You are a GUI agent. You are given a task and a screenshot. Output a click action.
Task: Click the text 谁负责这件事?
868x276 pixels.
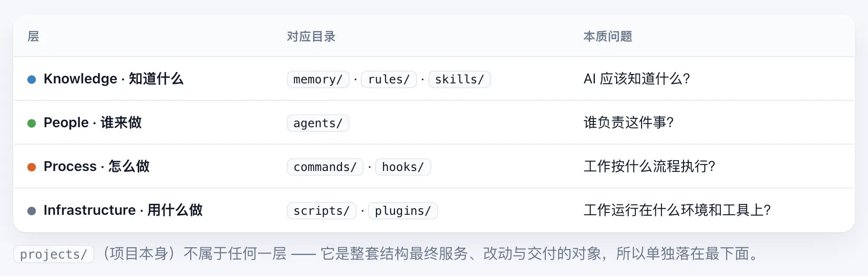coord(629,122)
